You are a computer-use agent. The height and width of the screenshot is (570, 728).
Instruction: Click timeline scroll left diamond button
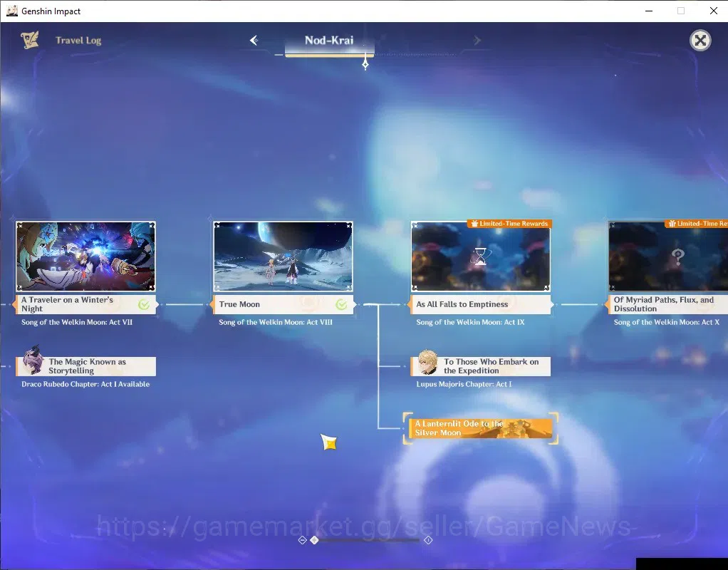pyautogui.click(x=302, y=540)
